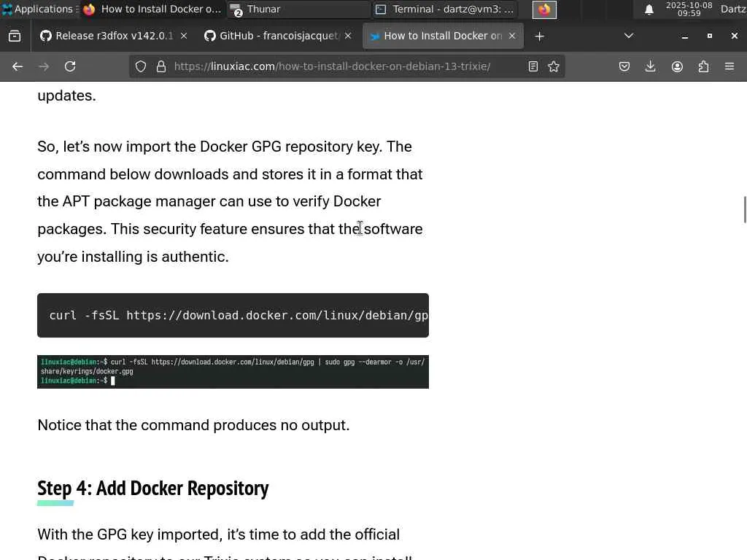Viewport: 747px width, 560px height.
Task: Open Firefox View icon at tab bar start
Action: point(15,36)
